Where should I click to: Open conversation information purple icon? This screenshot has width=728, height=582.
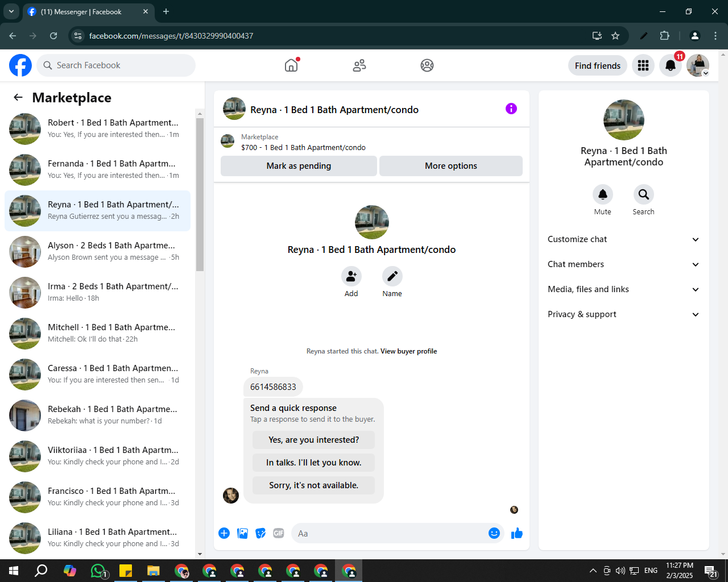511,109
